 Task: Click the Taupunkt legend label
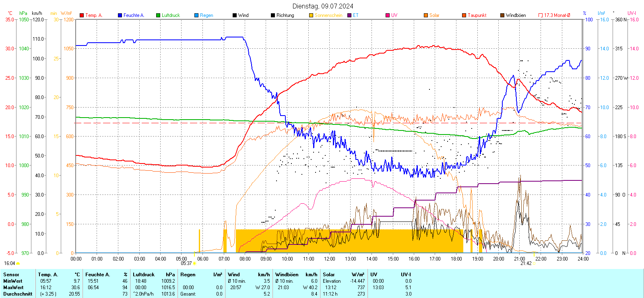(x=477, y=15)
